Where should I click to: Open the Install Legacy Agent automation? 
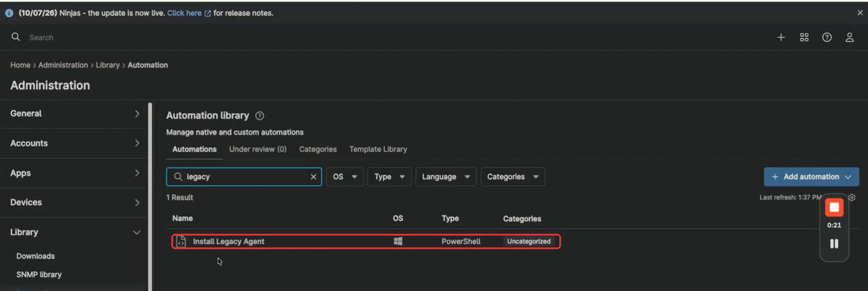(x=229, y=241)
